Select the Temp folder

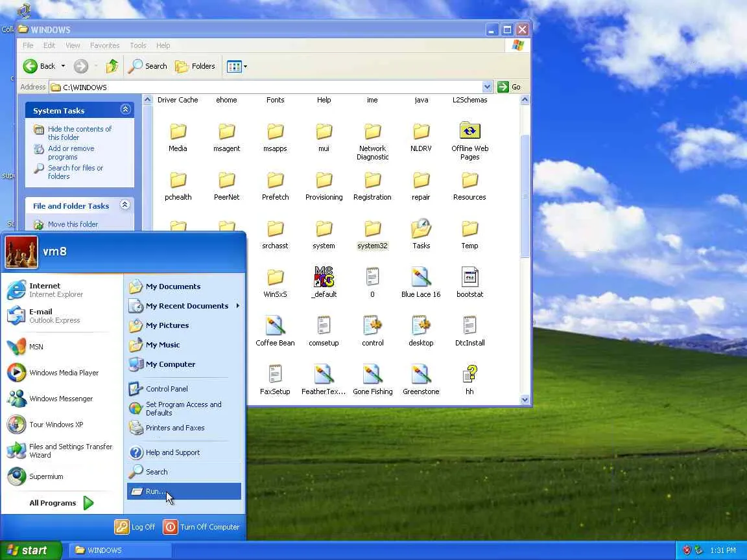pos(469,229)
